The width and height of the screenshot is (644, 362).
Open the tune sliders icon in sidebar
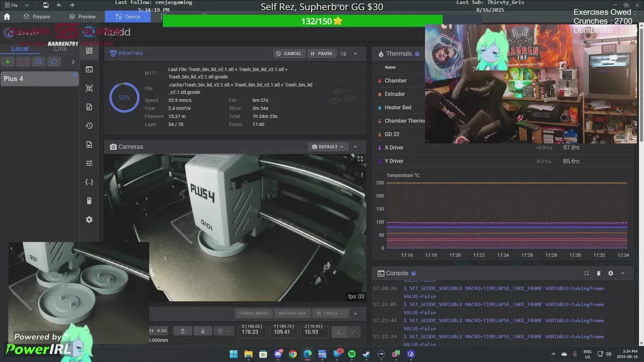[89, 163]
